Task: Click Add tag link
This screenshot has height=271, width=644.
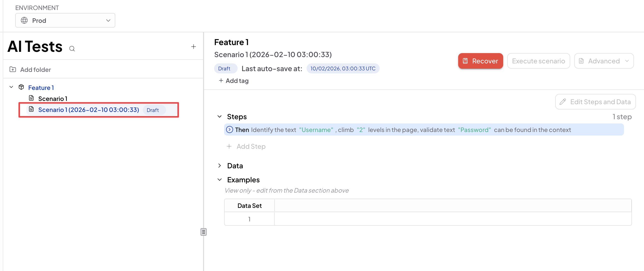Action: 234,81
